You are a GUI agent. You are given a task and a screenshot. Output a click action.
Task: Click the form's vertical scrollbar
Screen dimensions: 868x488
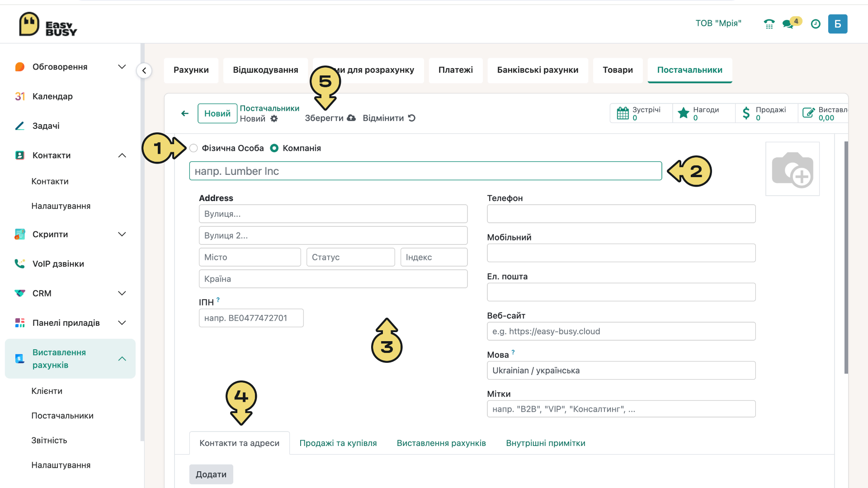coord(846,258)
